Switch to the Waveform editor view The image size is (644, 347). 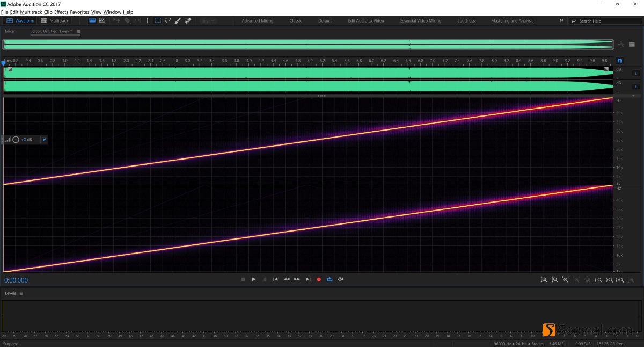coord(20,21)
